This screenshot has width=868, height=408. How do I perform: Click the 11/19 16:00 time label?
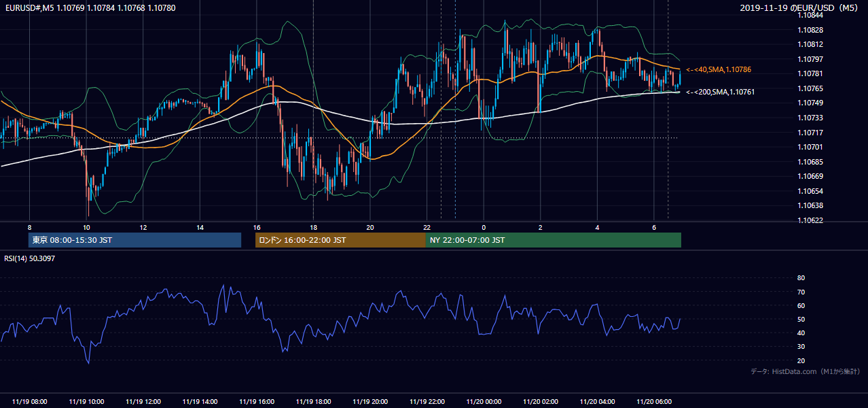pyautogui.click(x=257, y=402)
